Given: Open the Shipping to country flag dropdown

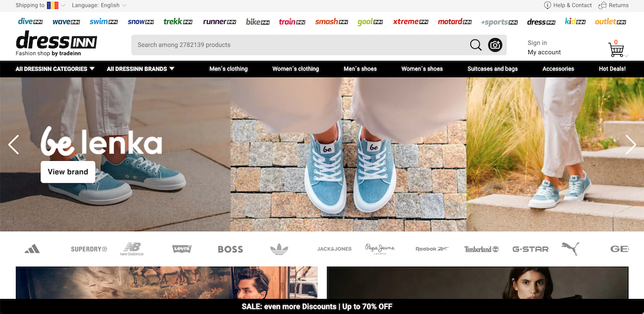Looking at the screenshot, I should pyautogui.click(x=56, y=5).
